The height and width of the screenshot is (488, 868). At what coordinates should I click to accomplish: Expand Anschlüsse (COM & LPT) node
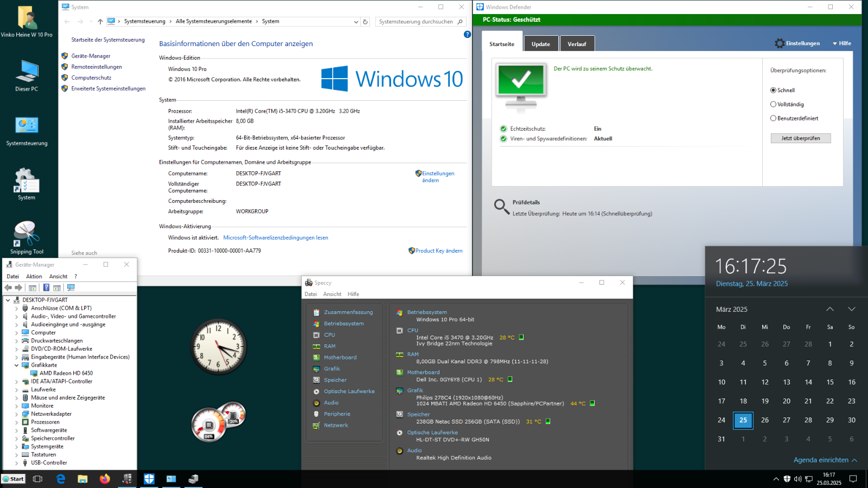(16, 309)
